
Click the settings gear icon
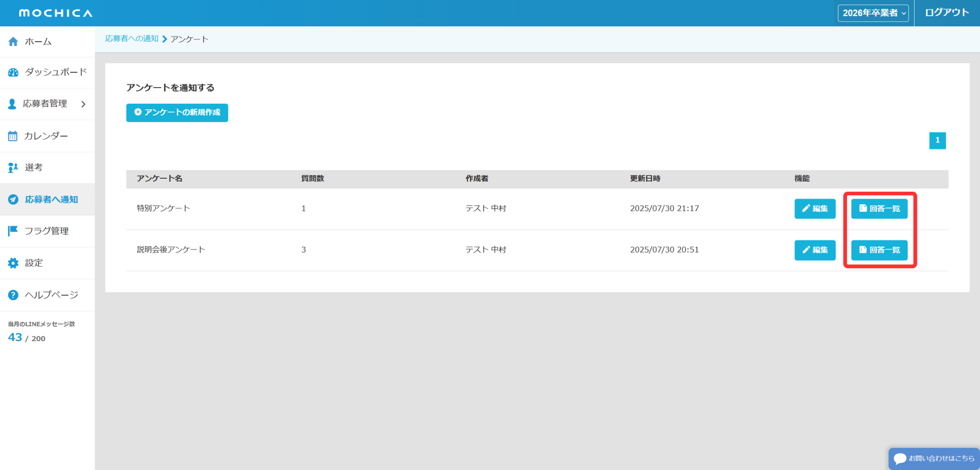[13, 263]
